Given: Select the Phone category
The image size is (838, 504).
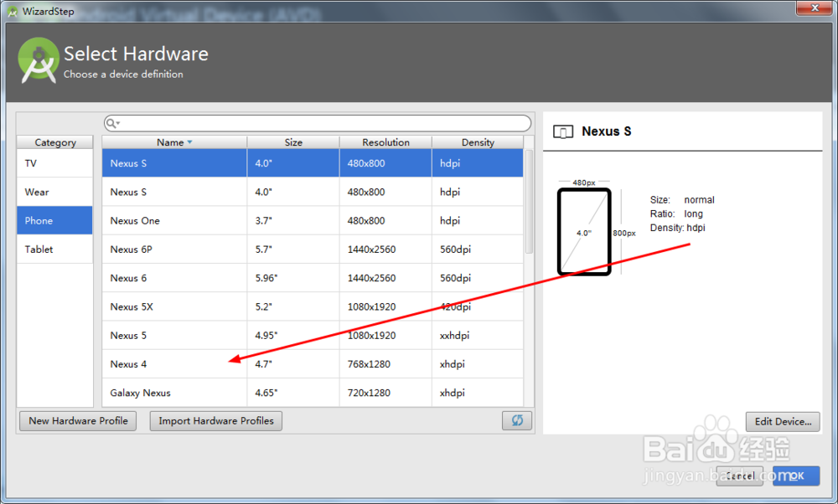Looking at the screenshot, I should 54,220.
